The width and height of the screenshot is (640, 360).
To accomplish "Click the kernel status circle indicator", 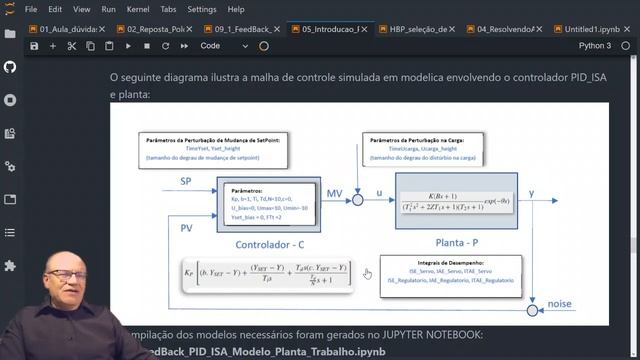I will [626, 46].
